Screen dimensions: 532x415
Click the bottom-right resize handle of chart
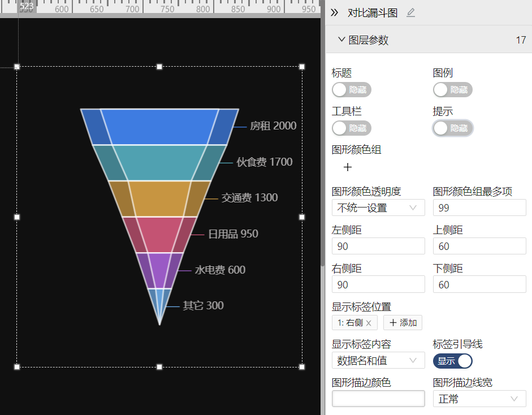pos(302,367)
